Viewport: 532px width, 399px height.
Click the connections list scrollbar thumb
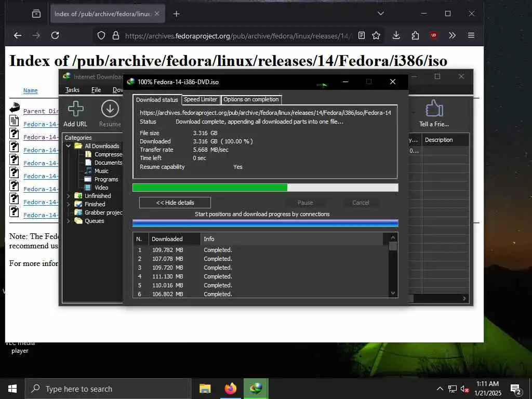coord(393,246)
